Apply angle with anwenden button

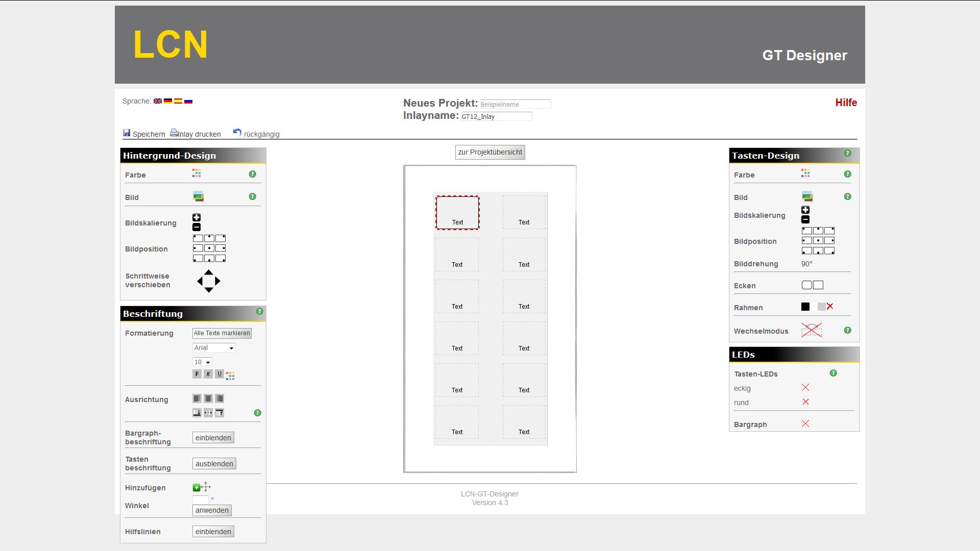(x=212, y=510)
